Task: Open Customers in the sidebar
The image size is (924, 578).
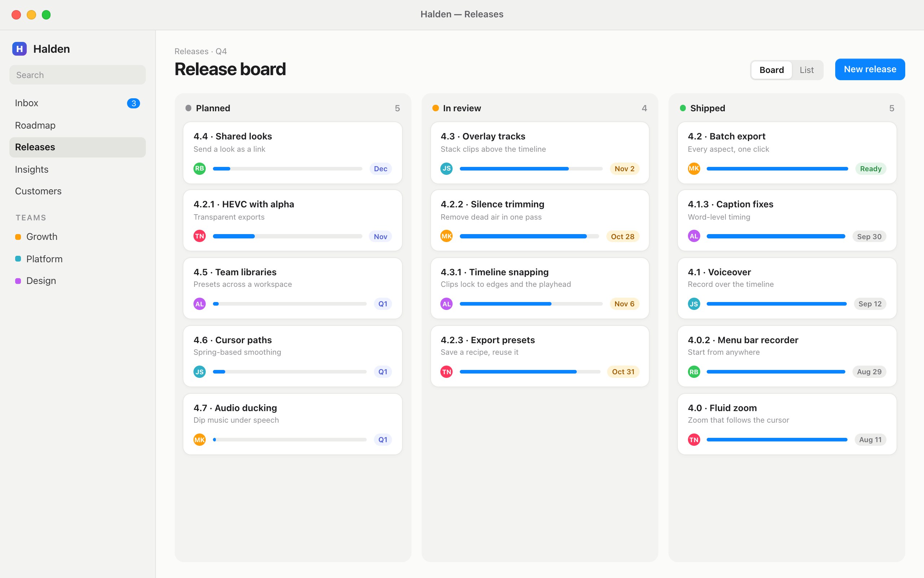Action: pyautogui.click(x=78, y=191)
